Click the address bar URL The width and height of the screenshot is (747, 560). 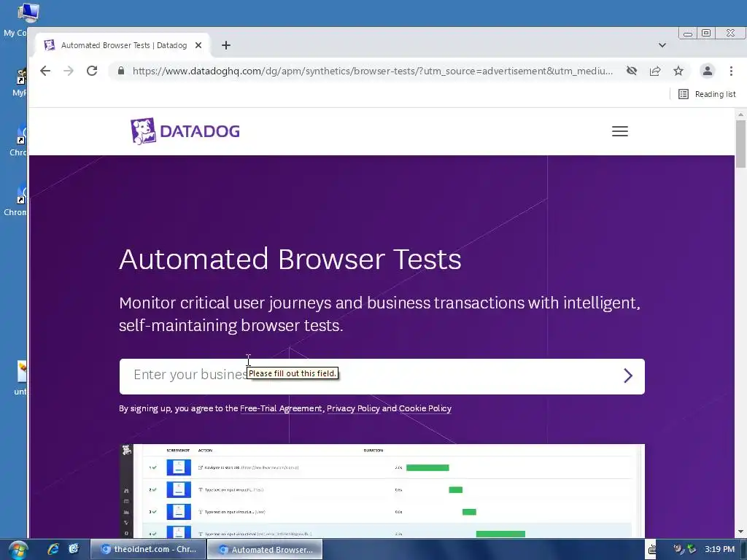[373, 71]
